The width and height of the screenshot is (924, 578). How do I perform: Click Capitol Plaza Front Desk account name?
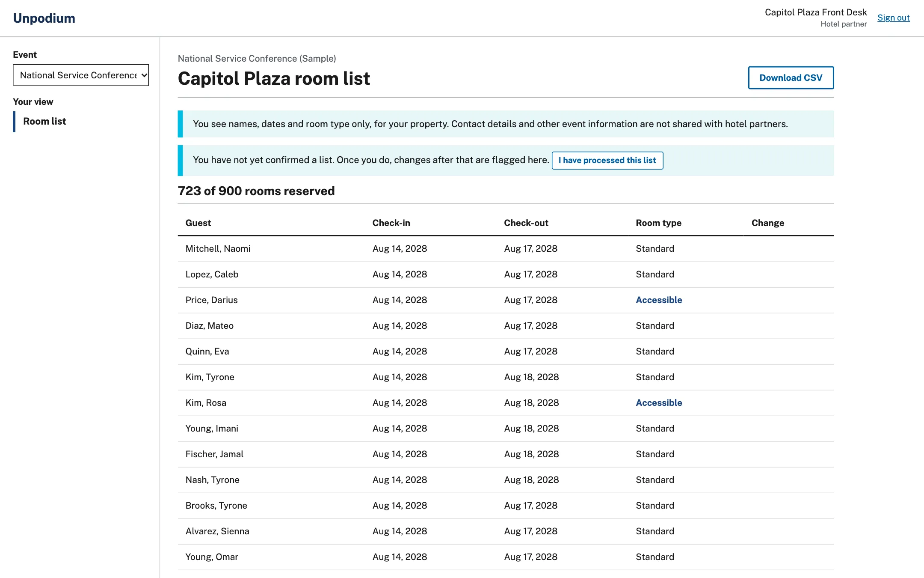tap(816, 12)
